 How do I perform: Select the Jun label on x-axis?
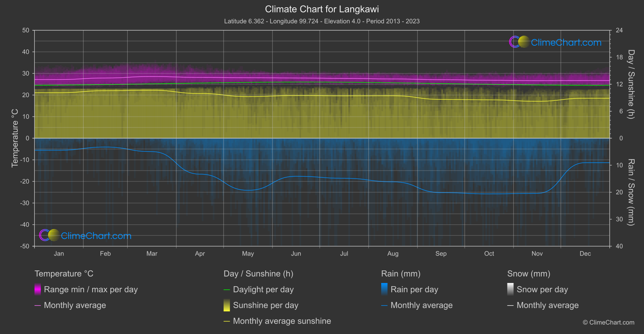coord(296,253)
